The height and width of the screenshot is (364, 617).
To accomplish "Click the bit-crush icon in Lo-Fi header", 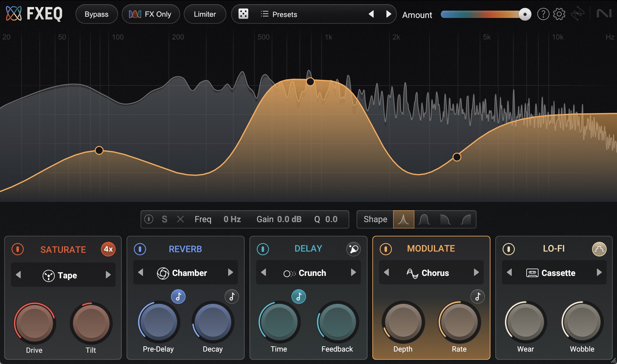I will pyautogui.click(x=599, y=249).
